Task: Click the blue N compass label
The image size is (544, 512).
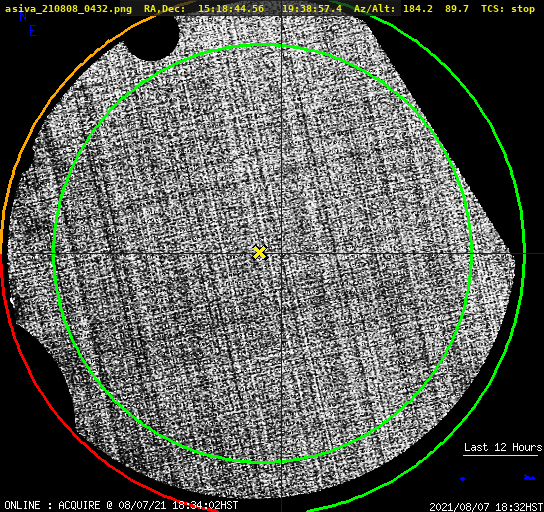Action: pyautogui.click(x=23, y=16)
